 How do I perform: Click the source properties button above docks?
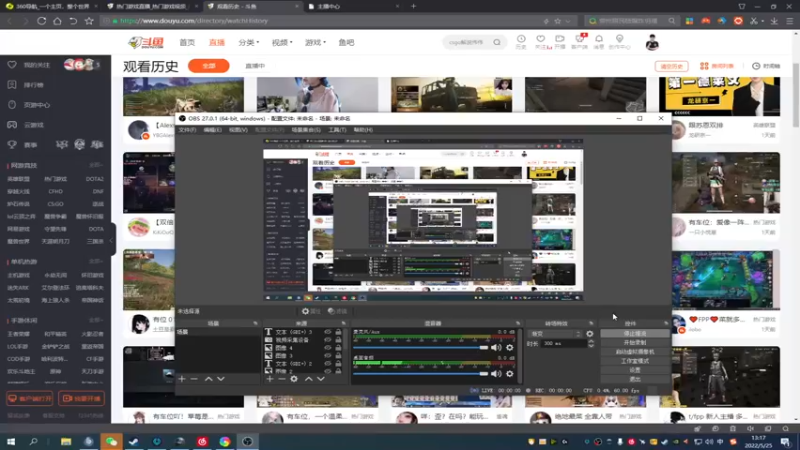(311, 311)
